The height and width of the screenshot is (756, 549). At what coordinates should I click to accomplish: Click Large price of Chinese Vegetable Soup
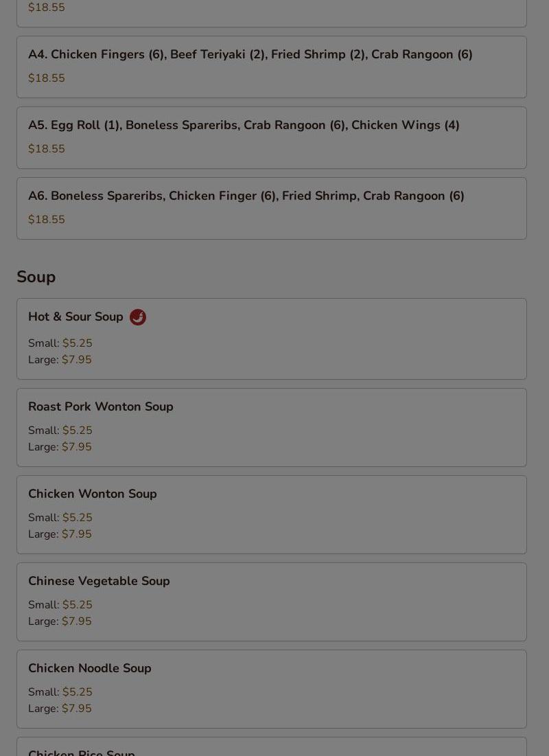point(60,621)
